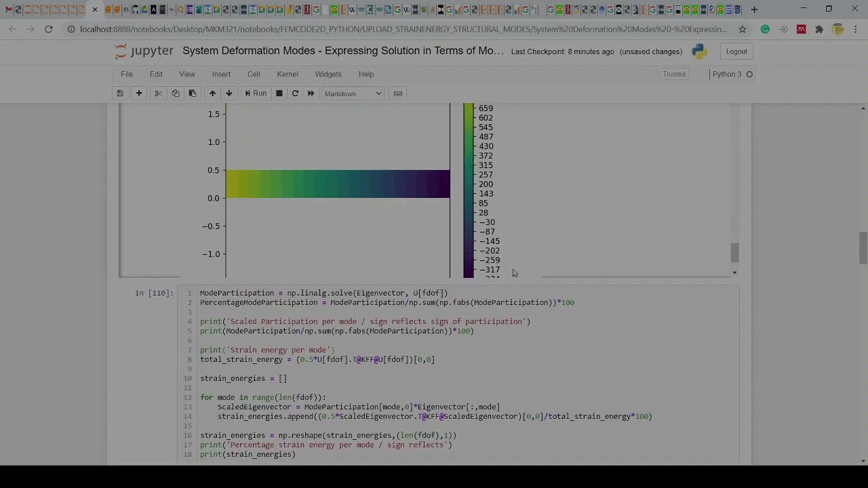The height and width of the screenshot is (488, 868).
Task: Open the Widgets menu
Action: [x=328, y=74]
